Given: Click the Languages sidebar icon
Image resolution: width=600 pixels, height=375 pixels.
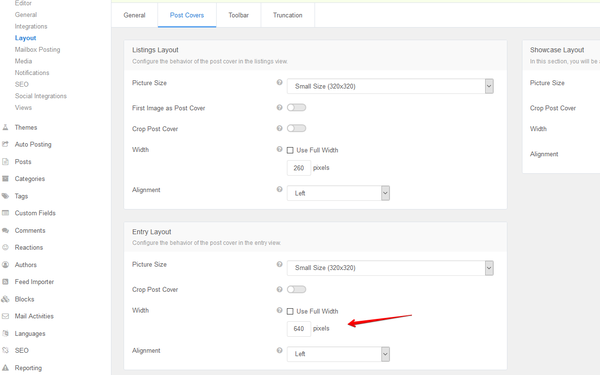Looking at the screenshot, I should pyautogui.click(x=5, y=333).
